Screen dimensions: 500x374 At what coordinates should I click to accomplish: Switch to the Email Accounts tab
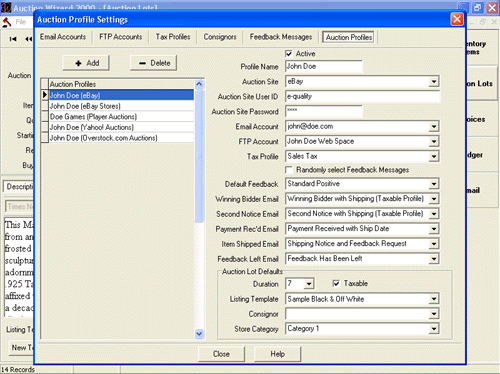[x=63, y=37]
